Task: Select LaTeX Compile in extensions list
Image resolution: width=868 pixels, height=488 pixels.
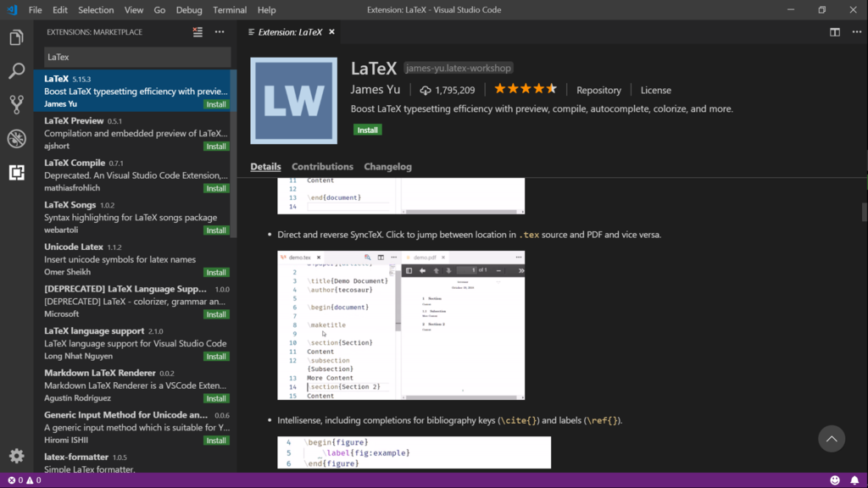Action: [136, 175]
